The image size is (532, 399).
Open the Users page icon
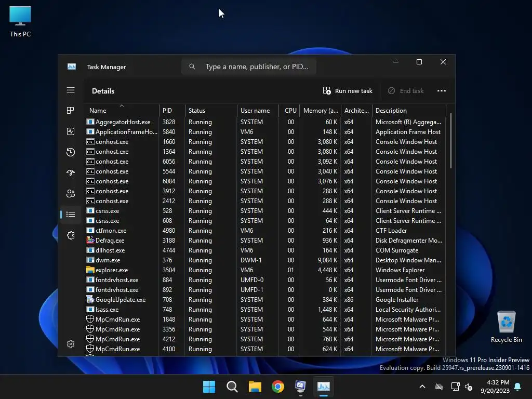coord(71,193)
